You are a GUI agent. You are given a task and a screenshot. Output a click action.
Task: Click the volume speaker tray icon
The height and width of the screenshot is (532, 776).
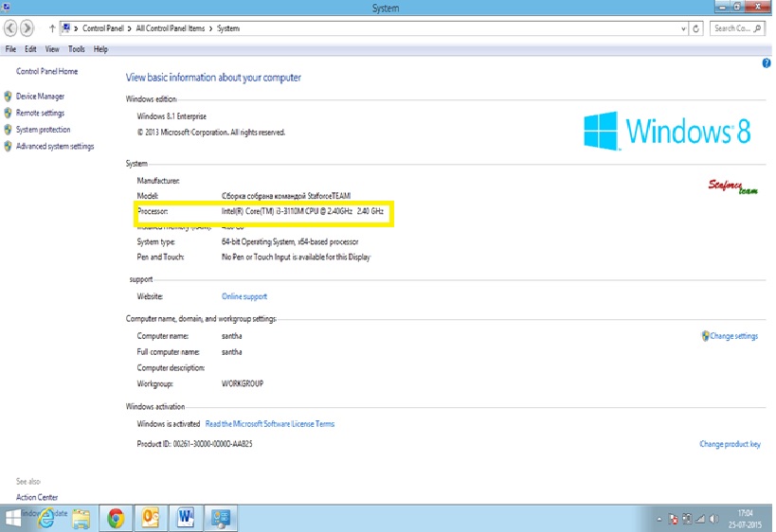[x=713, y=519]
